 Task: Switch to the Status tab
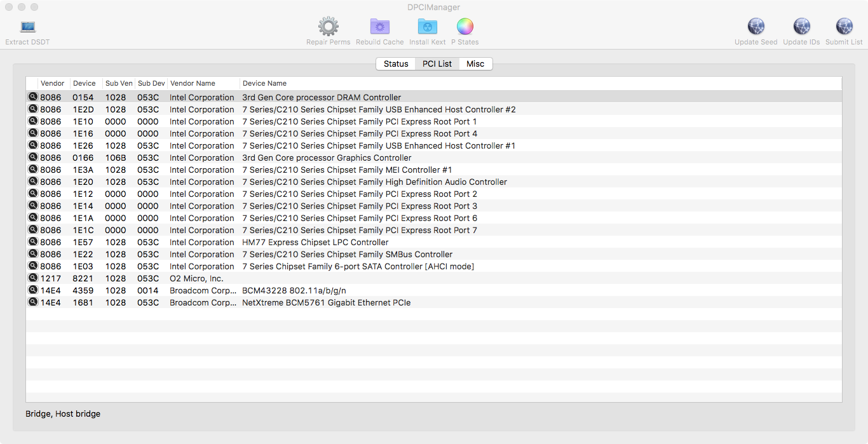pyautogui.click(x=396, y=64)
